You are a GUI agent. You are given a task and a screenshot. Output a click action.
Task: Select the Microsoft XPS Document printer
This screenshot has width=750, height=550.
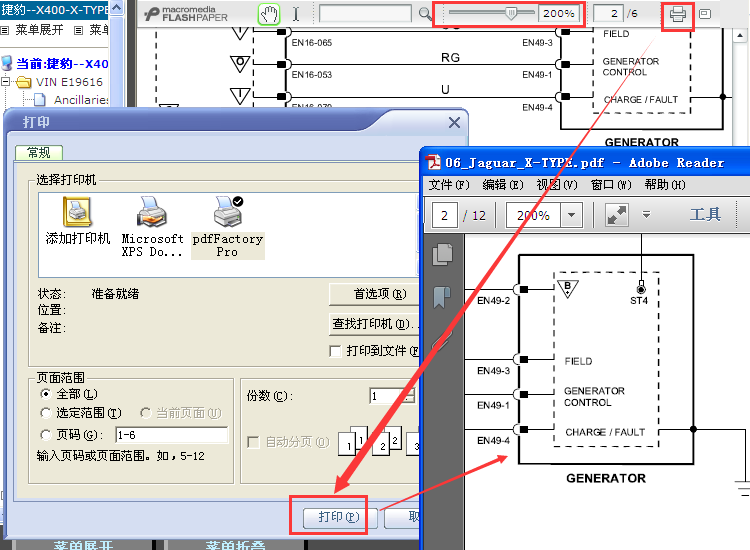click(x=152, y=227)
